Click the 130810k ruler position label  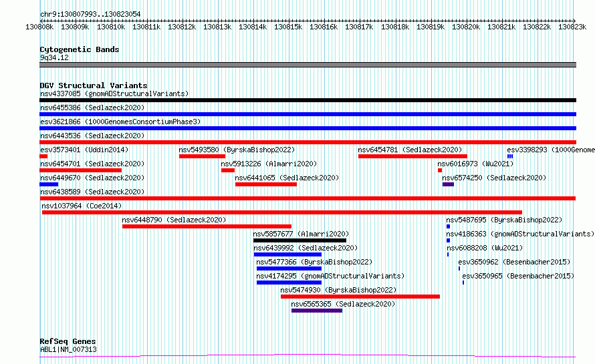coord(111,27)
